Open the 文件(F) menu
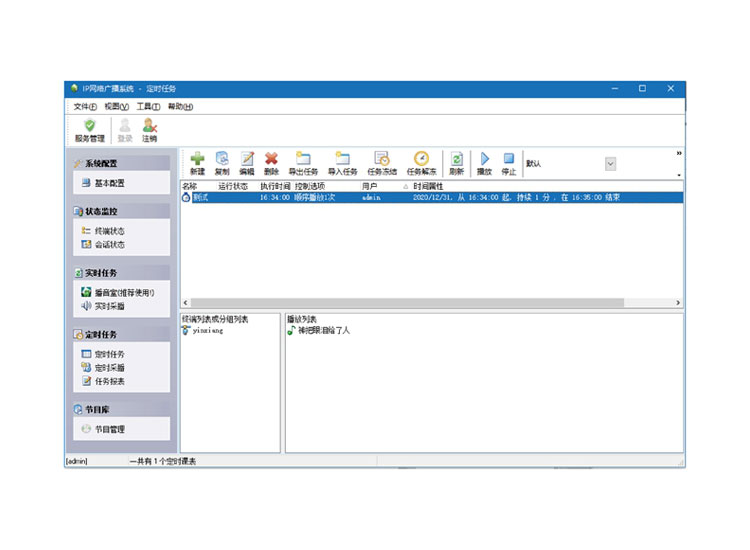The height and width of the screenshot is (550, 750). click(x=85, y=107)
